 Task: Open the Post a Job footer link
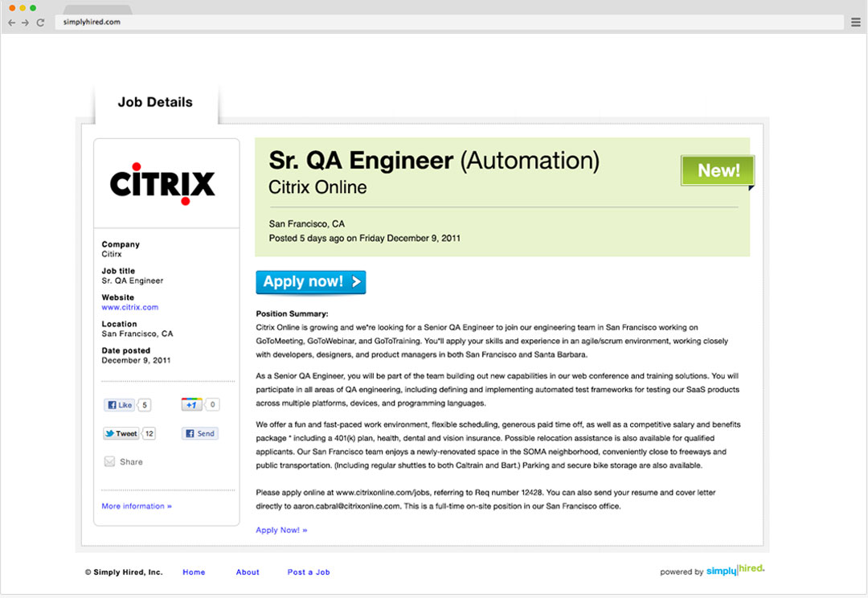[x=309, y=572]
